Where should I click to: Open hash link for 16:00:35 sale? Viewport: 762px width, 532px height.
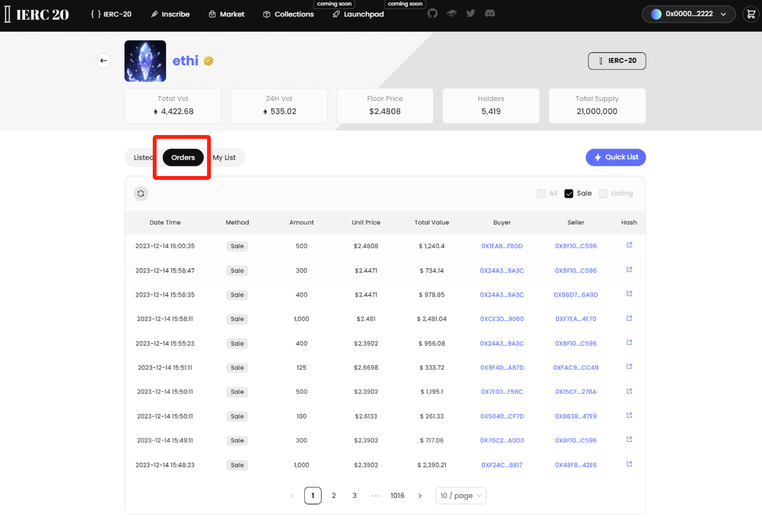(x=629, y=245)
